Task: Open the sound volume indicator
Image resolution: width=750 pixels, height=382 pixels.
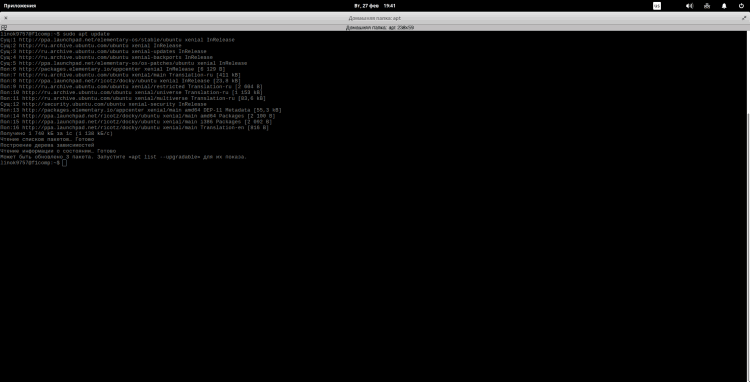Action: [689, 6]
